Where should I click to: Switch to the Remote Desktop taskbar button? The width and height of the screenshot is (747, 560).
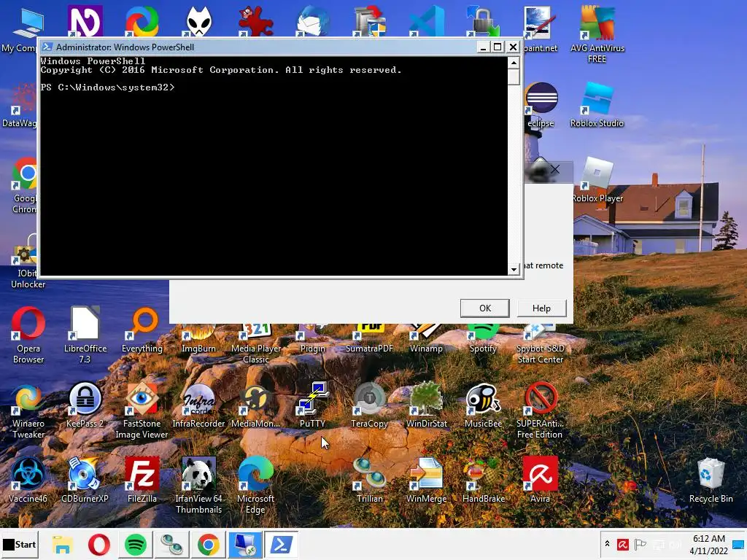(245, 544)
